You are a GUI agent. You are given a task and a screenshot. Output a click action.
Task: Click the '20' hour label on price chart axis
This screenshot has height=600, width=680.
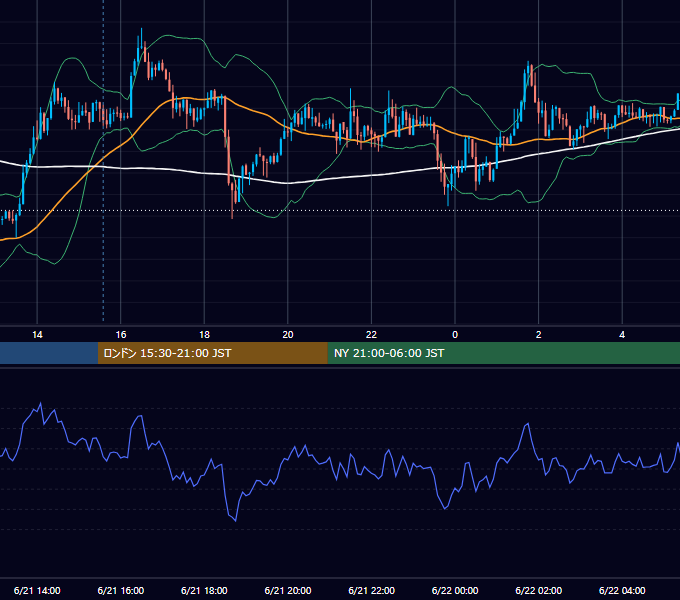click(288, 335)
